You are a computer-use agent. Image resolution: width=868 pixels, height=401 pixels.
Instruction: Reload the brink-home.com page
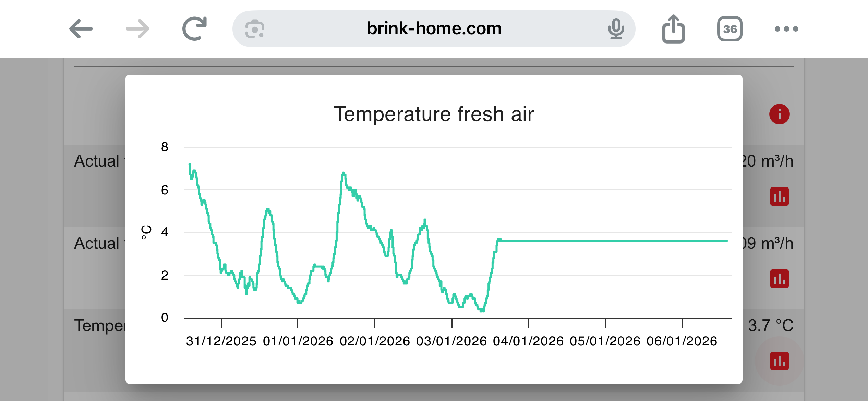pyautogui.click(x=195, y=29)
